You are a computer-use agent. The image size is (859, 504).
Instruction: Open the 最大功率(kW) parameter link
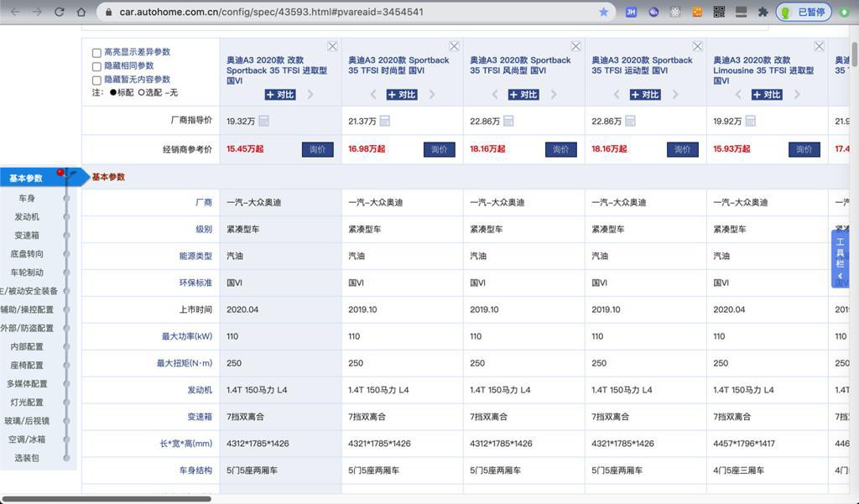[187, 336]
